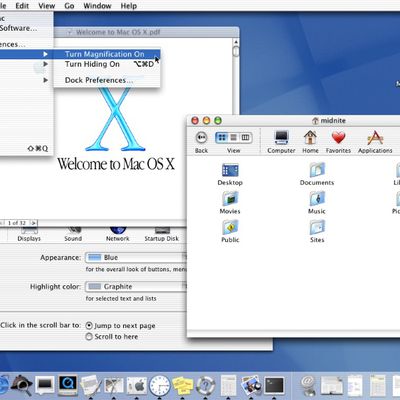The height and width of the screenshot is (400, 400).
Task: Open System Preferences Apple switch Dock icon
Action: [x=137, y=386]
